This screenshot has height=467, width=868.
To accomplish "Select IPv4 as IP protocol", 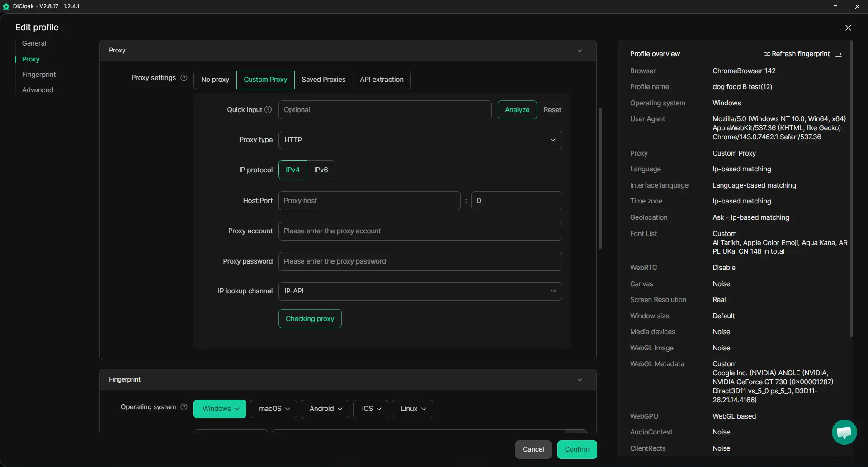I will coord(292,170).
